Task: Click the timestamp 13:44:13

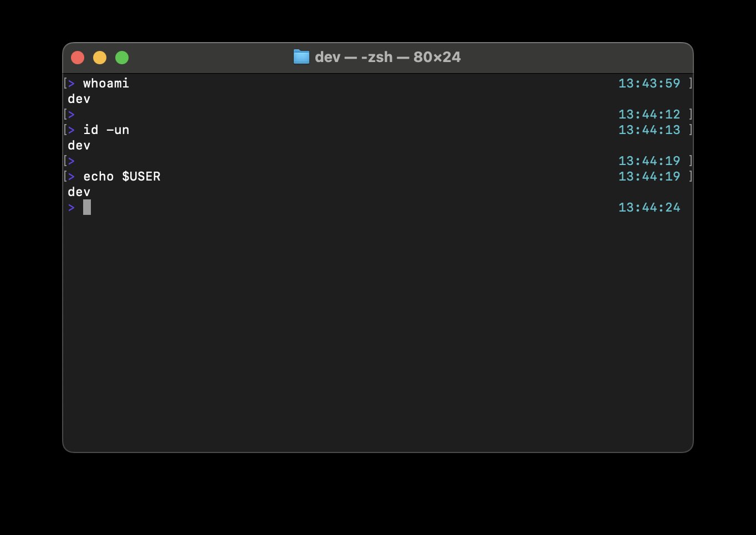Action: [x=650, y=130]
